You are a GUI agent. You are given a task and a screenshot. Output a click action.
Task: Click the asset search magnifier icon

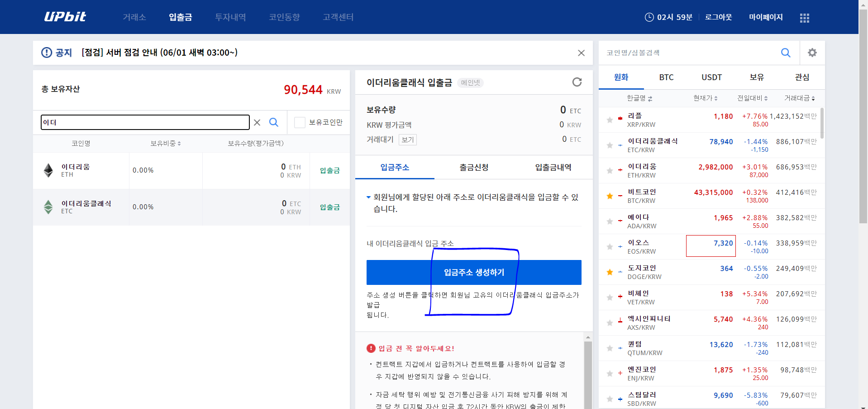274,122
